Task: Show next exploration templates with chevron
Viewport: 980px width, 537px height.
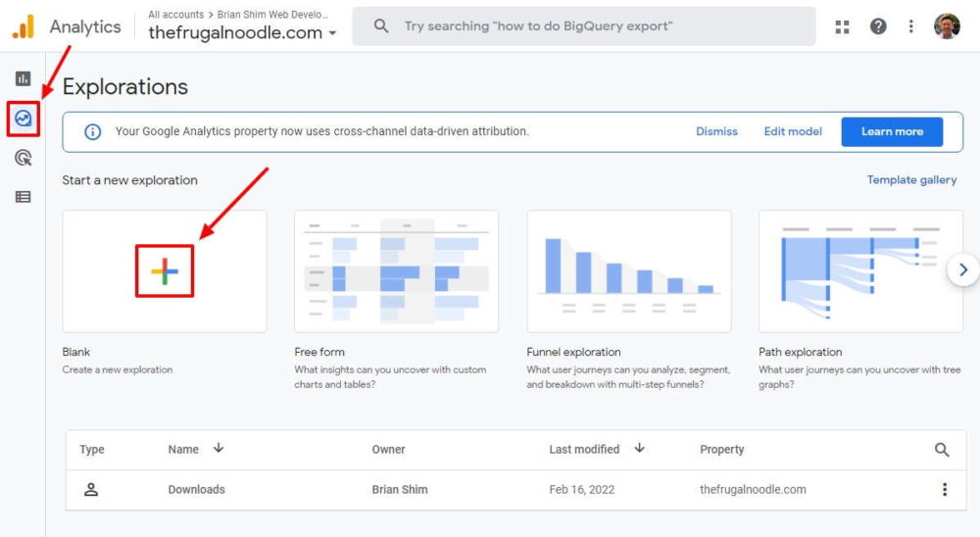Action: [x=963, y=269]
